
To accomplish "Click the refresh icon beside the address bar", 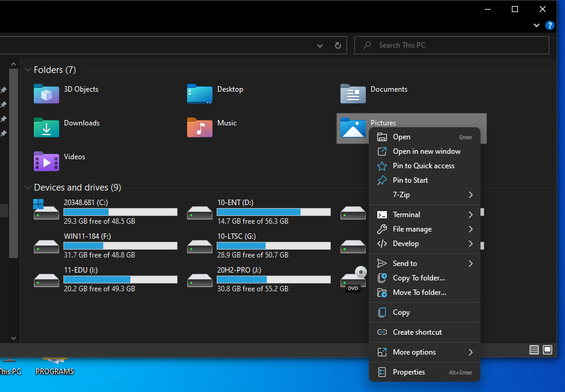I will click(338, 45).
